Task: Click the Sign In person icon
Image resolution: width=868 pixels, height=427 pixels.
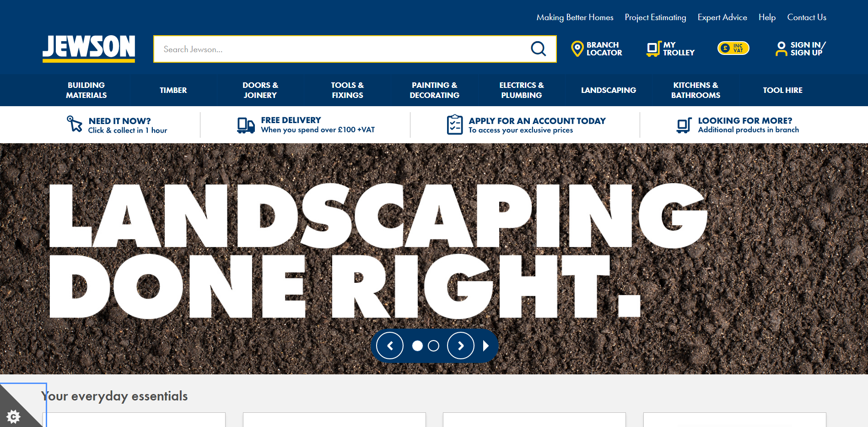Action: click(x=781, y=49)
